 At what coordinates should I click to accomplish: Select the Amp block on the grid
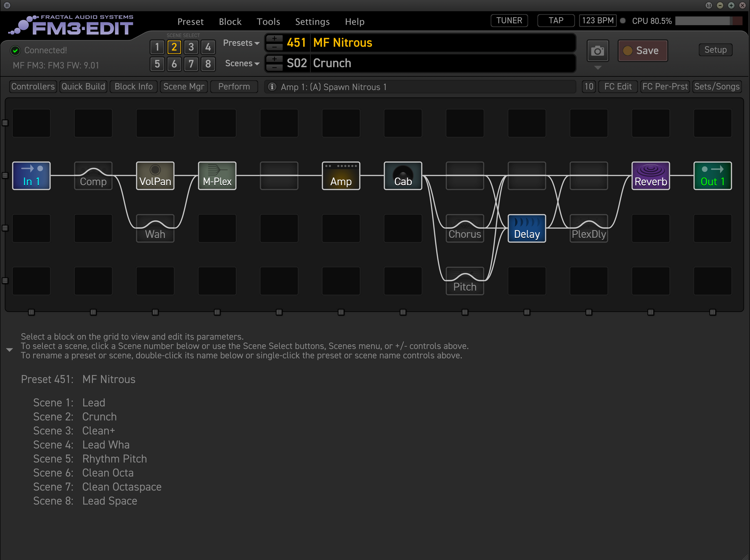click(x=341, y=176)
